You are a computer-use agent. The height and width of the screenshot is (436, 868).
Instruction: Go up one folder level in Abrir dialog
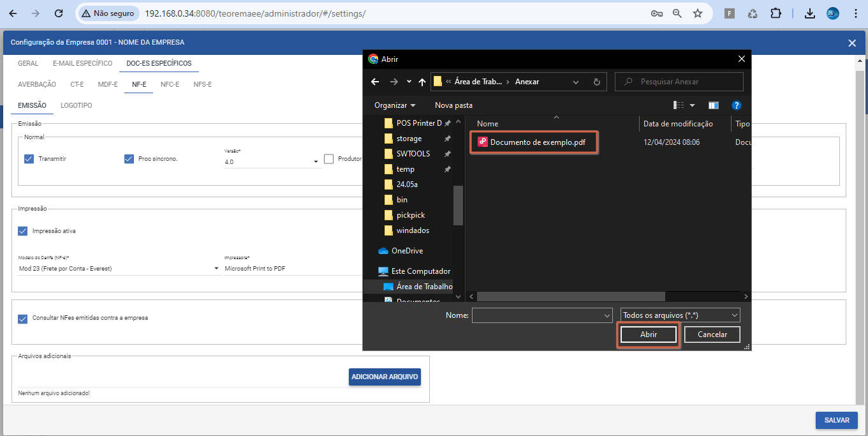click(x=422, y=82)
